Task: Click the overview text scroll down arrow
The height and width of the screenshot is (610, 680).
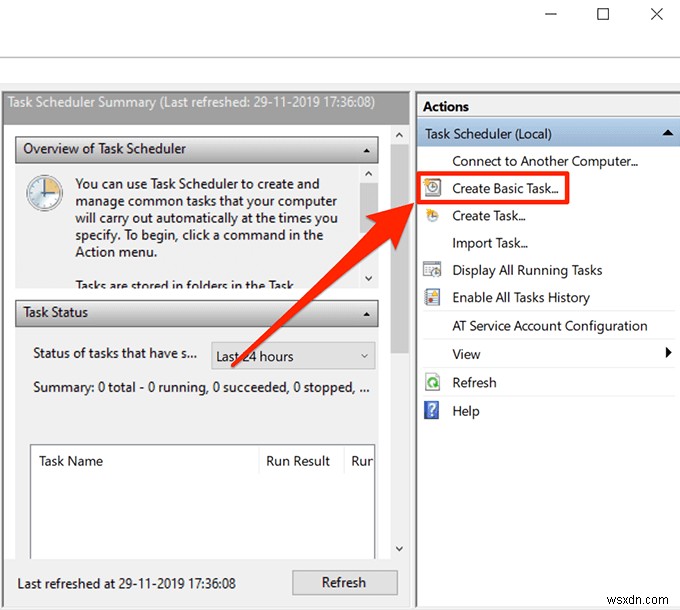Action: [x=369, y=278]
